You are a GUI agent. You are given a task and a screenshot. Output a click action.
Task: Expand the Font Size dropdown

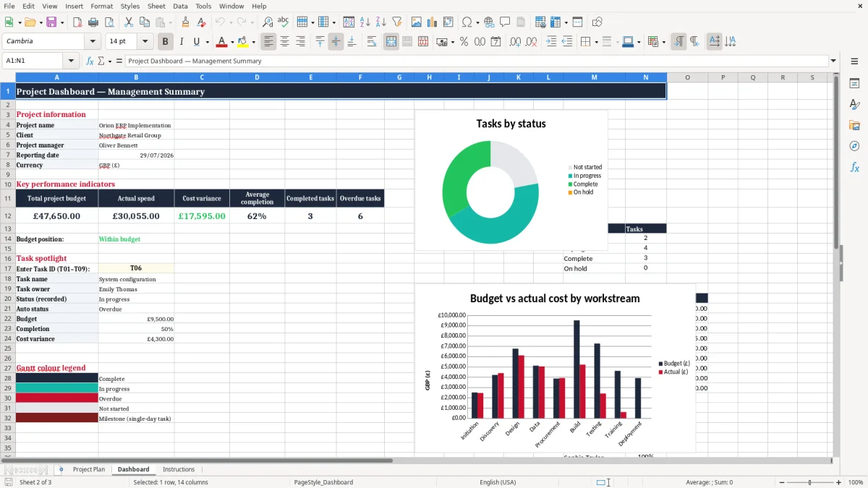coord(145,42)
